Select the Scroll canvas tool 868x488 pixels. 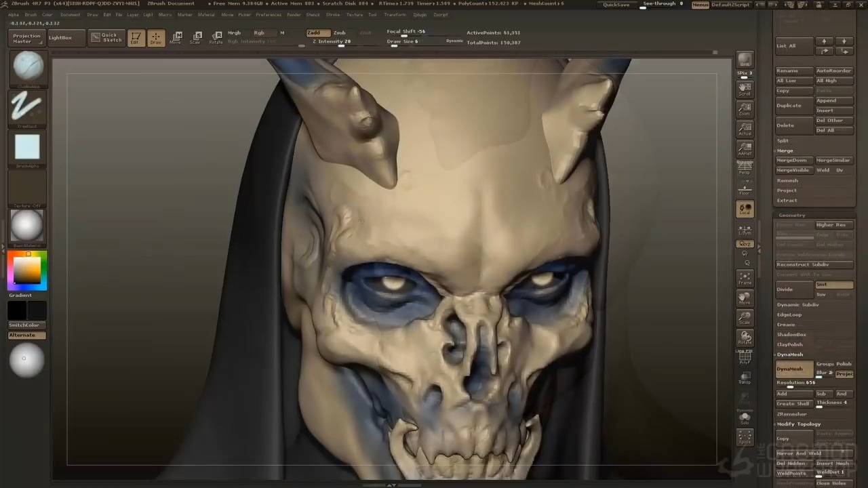click(x=745, y=88)
